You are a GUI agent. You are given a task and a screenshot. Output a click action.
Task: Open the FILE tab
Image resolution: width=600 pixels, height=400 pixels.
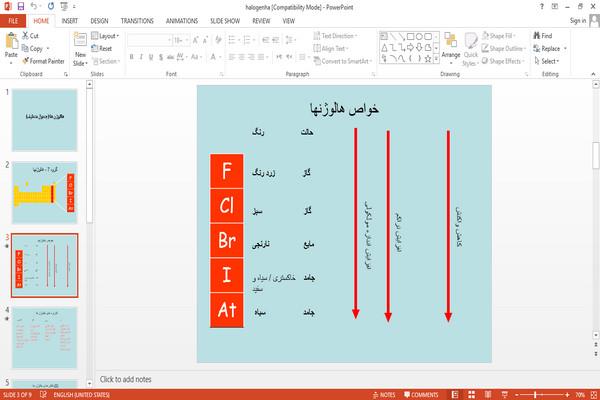click(x=13, y=21)
